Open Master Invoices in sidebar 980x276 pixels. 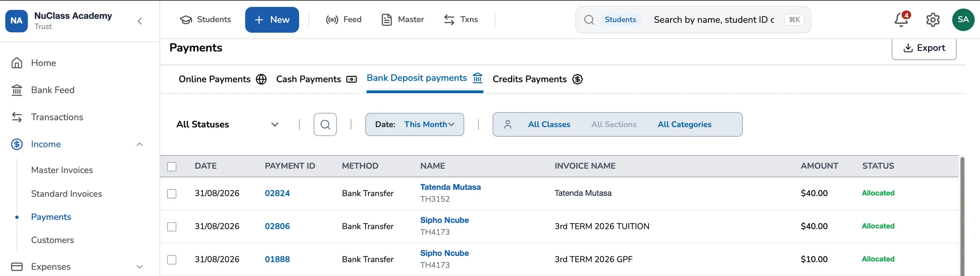point(62,170)
